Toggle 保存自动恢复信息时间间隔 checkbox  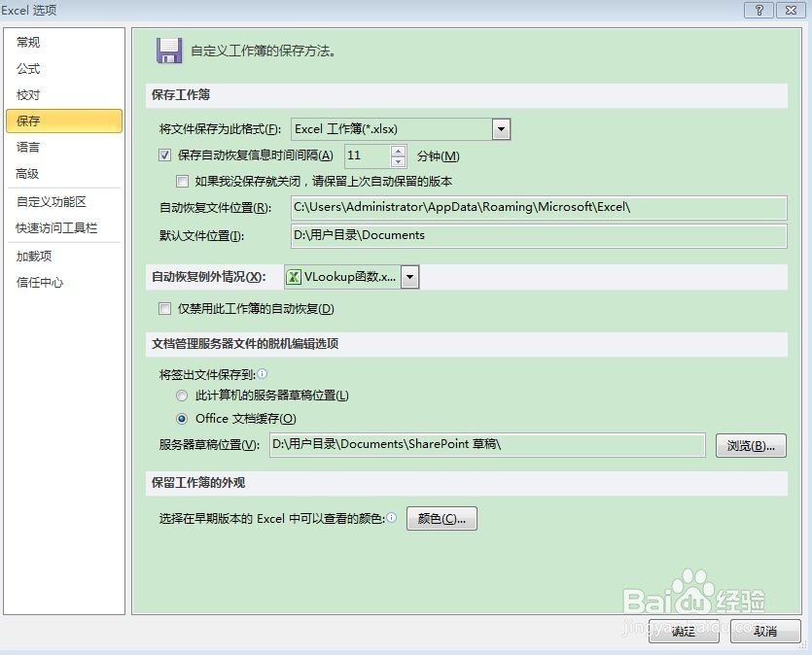pos(164,155)
